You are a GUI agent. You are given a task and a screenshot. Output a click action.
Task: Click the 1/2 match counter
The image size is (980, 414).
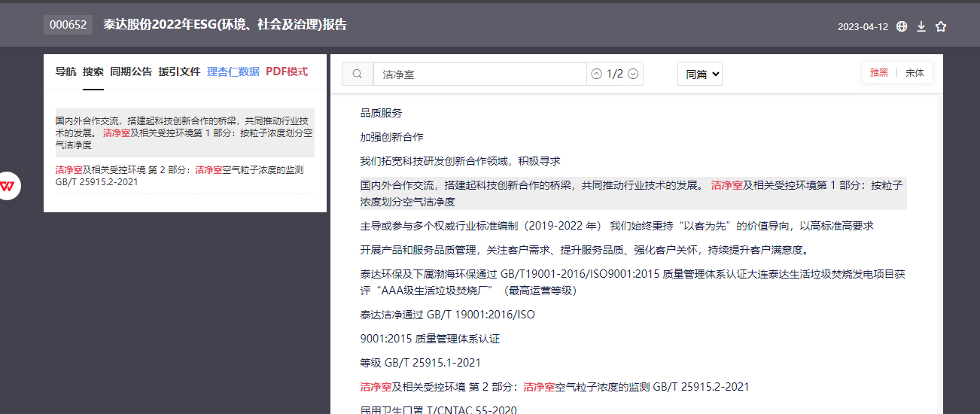coord(615,74)
